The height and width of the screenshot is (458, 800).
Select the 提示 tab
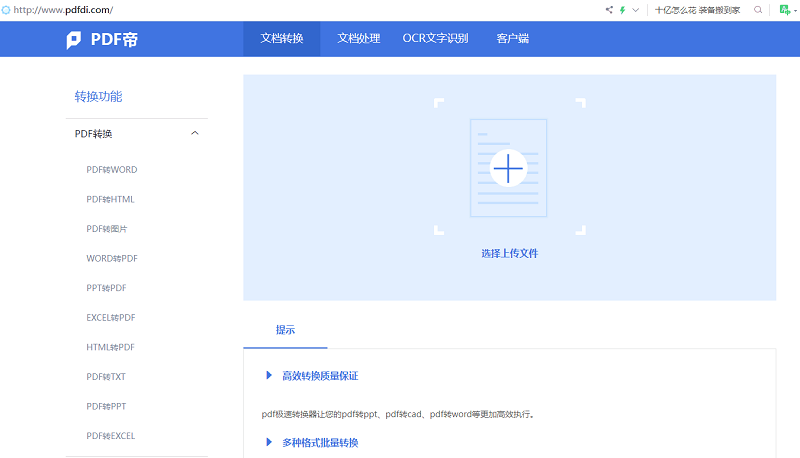(285, 330)
